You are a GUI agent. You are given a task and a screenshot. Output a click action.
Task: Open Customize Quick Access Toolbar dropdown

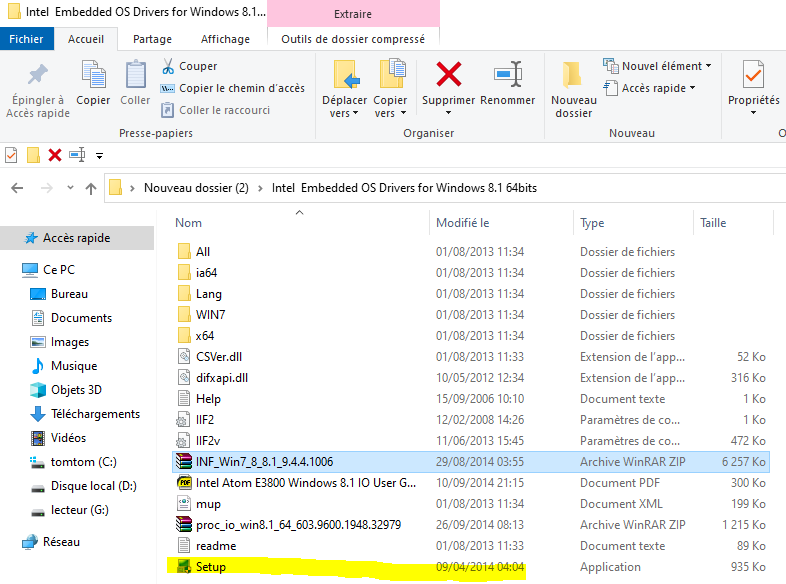tap(99, 156)
